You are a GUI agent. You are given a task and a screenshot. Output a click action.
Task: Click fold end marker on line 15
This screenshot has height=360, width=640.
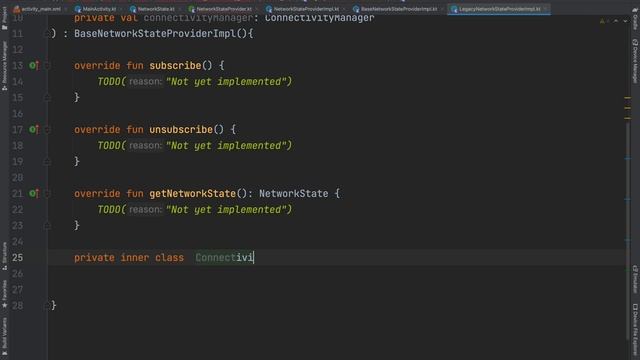click(47, 98)
